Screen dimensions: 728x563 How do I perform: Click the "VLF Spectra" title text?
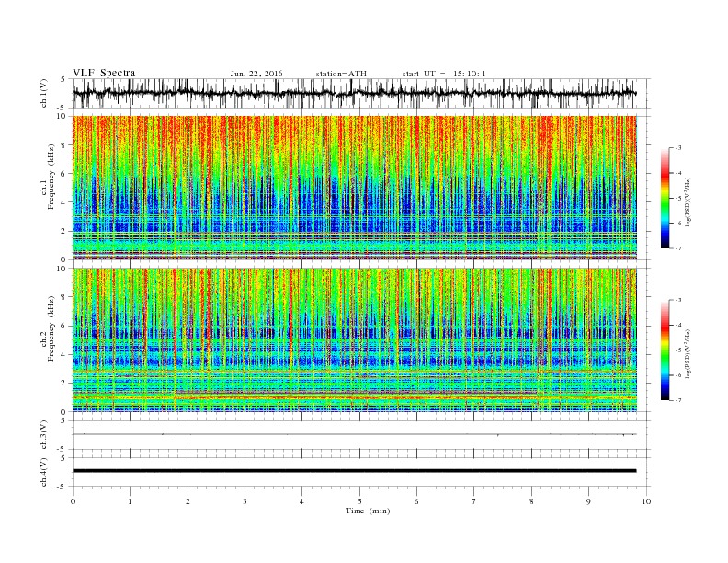pyautogui.click(x=104, y=73)
